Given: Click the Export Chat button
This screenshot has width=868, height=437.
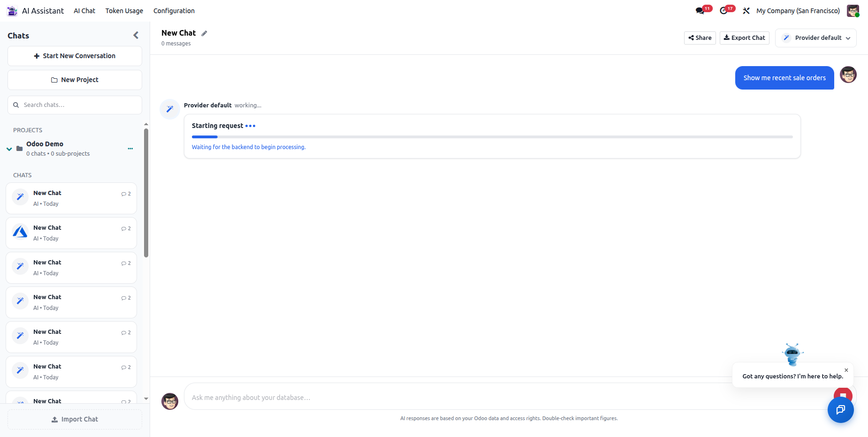Looking at the screenshot, I should click(745, 38).
